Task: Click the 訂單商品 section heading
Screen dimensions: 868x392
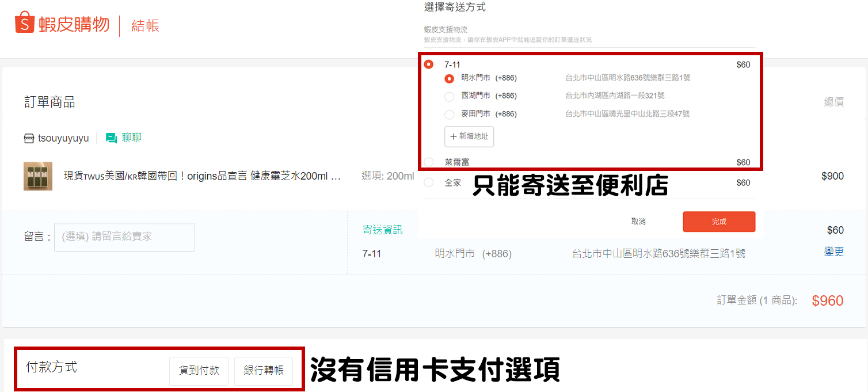Action: (x=50, y=102)
